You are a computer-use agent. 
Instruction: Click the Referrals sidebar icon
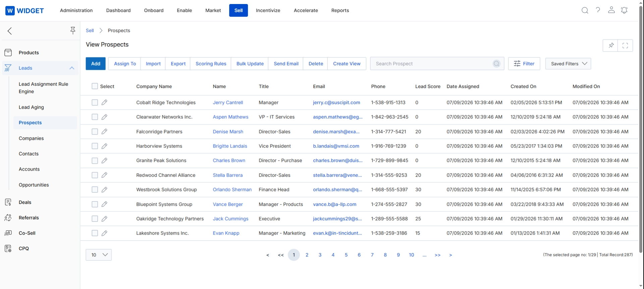(8, 218)
